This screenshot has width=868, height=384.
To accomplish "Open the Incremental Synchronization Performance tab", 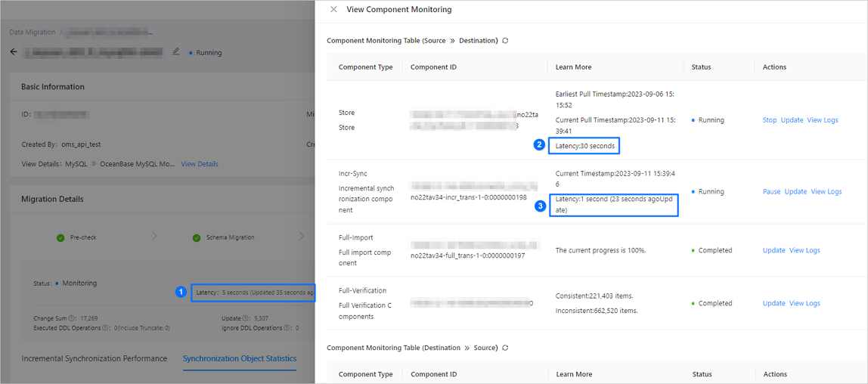I will coord(94,359).
